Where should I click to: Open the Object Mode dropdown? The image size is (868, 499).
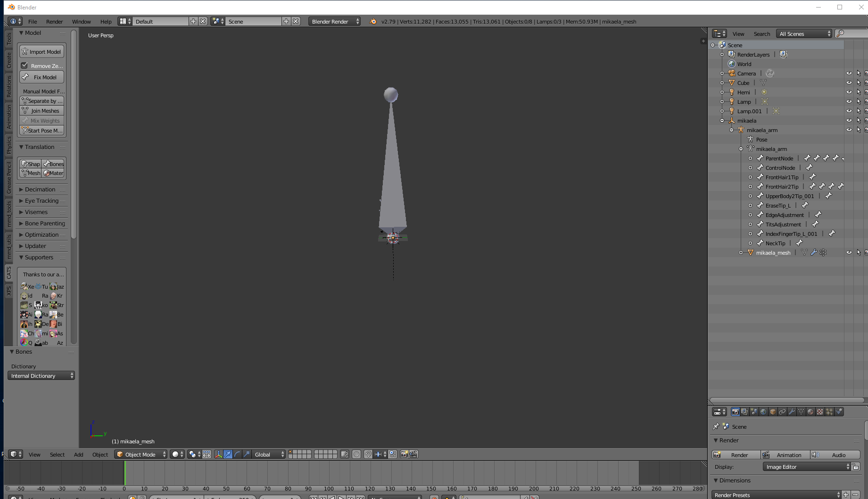[140, 454]
